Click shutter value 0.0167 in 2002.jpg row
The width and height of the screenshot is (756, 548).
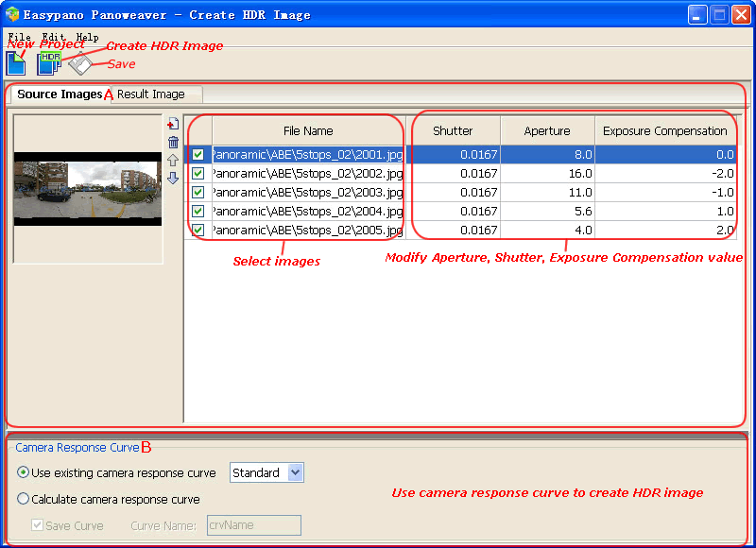pos(453,173)
